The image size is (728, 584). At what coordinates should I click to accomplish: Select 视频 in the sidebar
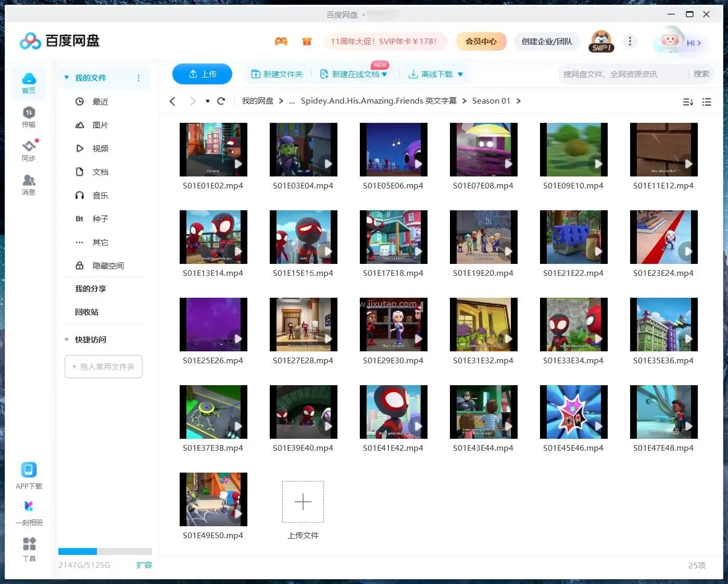pos(100,148)
